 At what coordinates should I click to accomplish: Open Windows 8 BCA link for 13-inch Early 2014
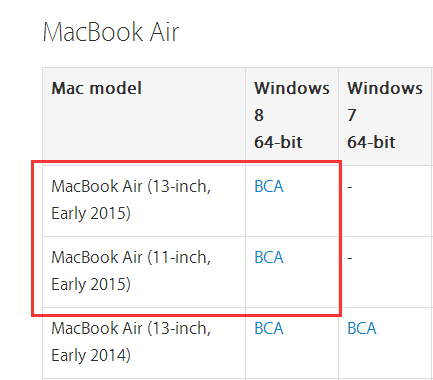click(269, 328)
